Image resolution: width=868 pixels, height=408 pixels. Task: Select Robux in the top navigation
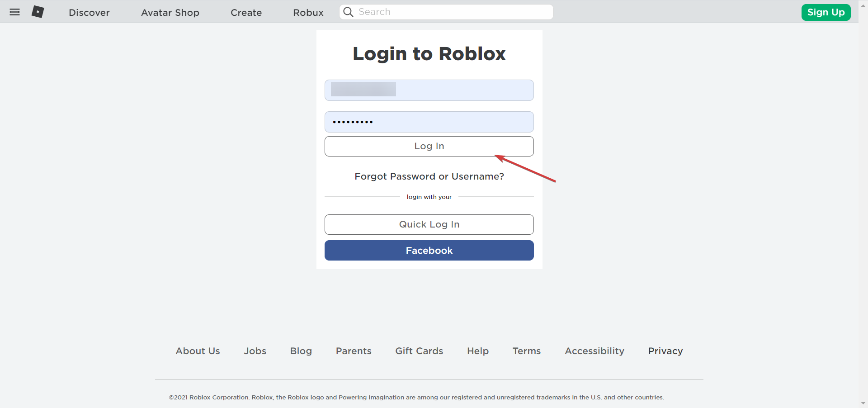coord(308,13)
